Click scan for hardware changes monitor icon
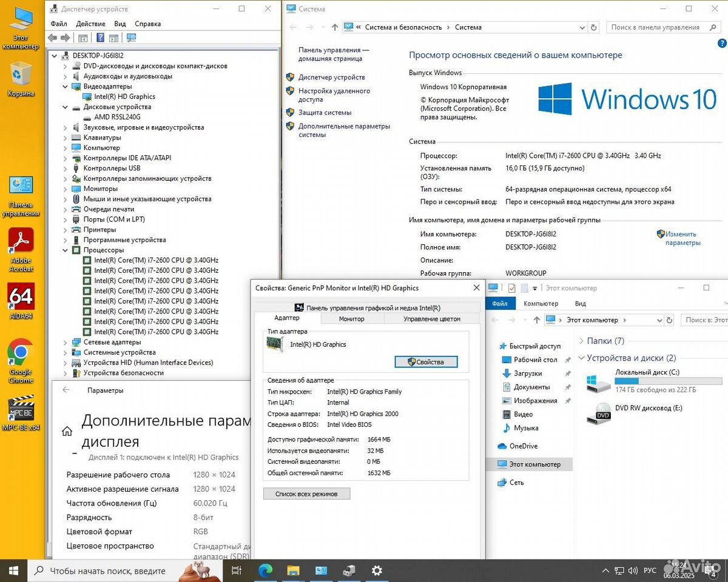Image resolution: width=728 pixels, height=582 pixels. coord(131,38)
